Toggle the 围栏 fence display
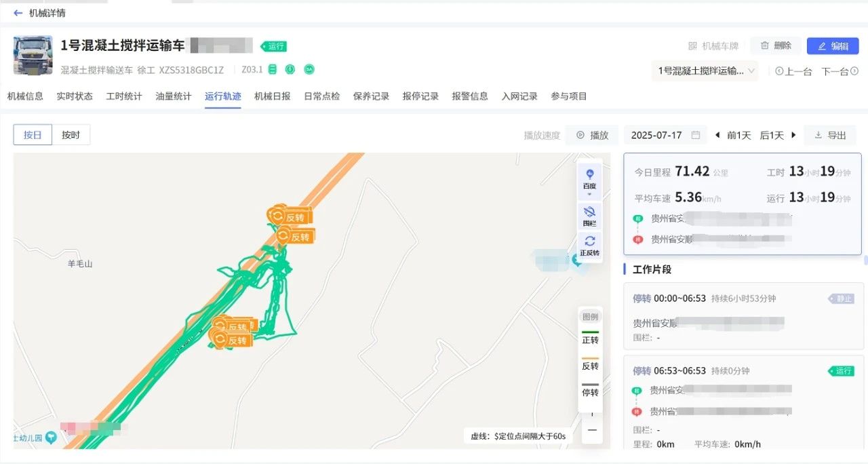 [589, 216]
